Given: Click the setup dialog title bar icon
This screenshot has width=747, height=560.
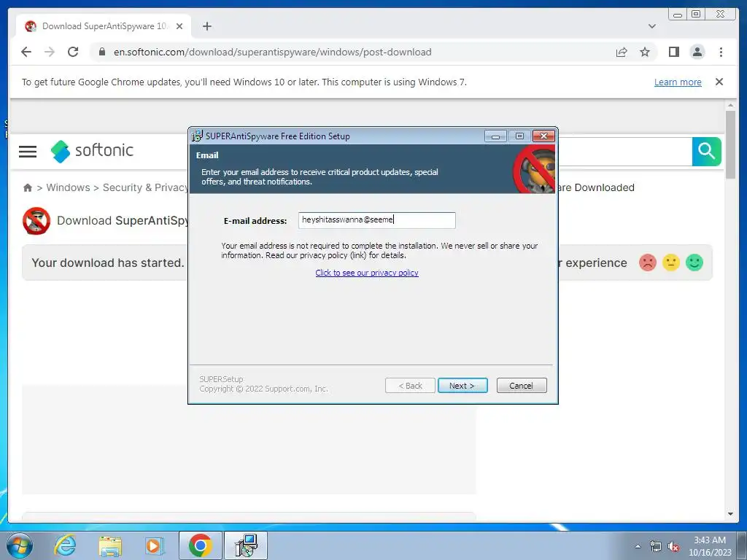Looking at the screenshot, I should pyautogui.click(x=197, y=136).
